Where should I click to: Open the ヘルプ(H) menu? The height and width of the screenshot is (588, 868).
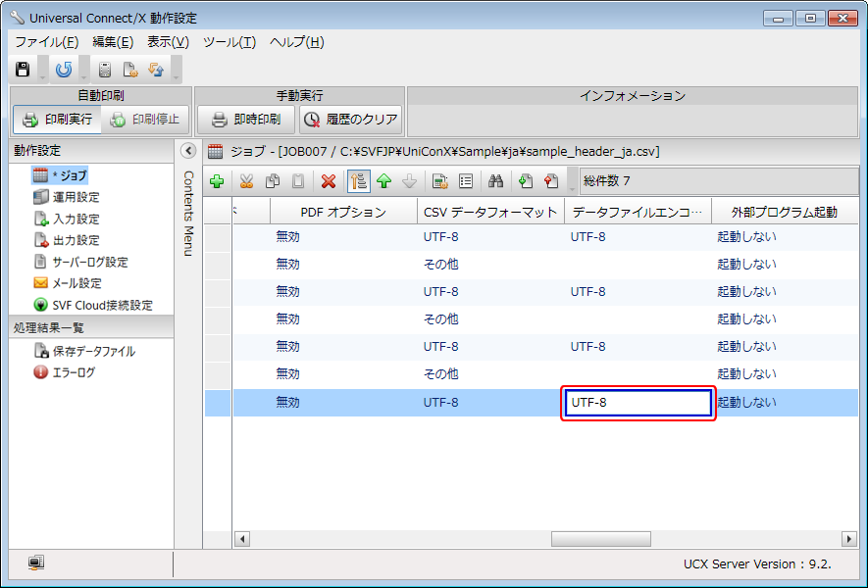click(x=297, y=42)
